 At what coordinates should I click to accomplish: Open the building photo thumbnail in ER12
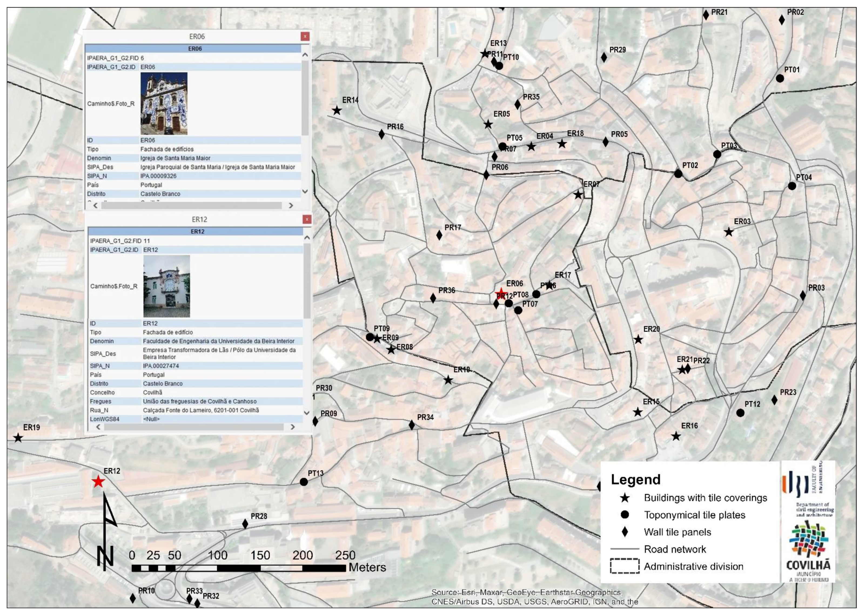tap(167, 286)
